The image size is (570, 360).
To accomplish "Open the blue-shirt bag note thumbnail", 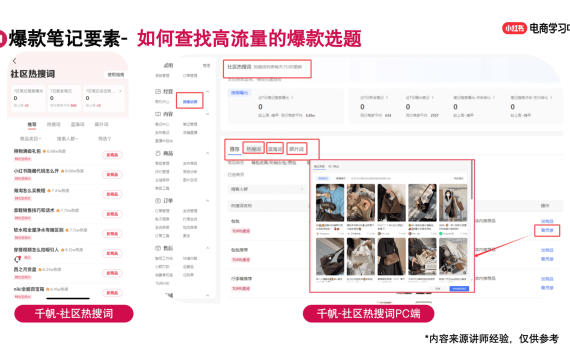I will [x=330, y=203].
